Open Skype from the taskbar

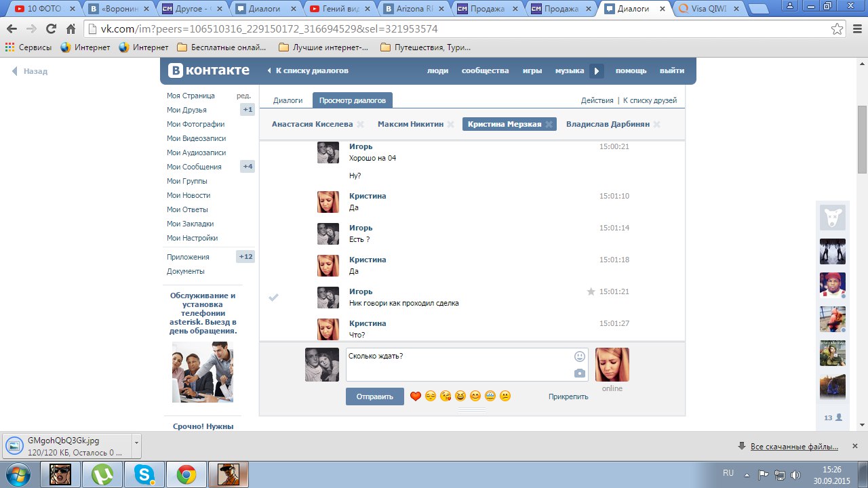pyautogui.click(x=144, y=474)
